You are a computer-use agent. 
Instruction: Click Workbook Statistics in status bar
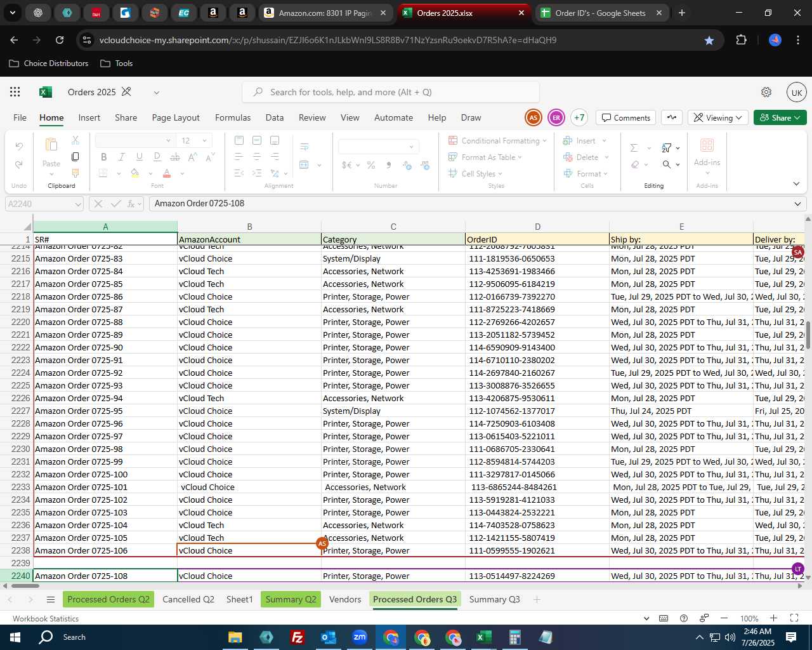pos(46,619)
